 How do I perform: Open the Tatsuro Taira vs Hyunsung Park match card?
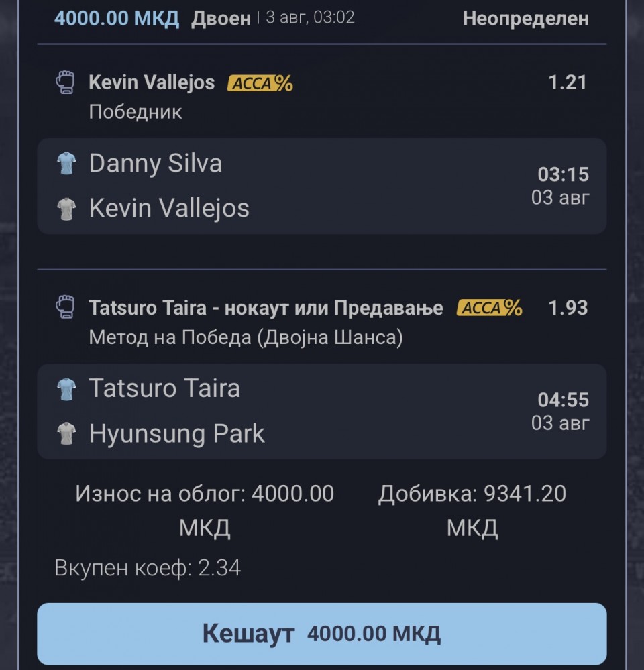tap(322, 412)
